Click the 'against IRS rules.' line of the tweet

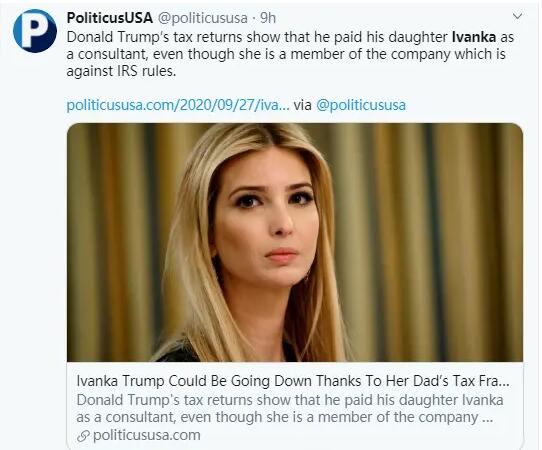(x=121, y=71)
